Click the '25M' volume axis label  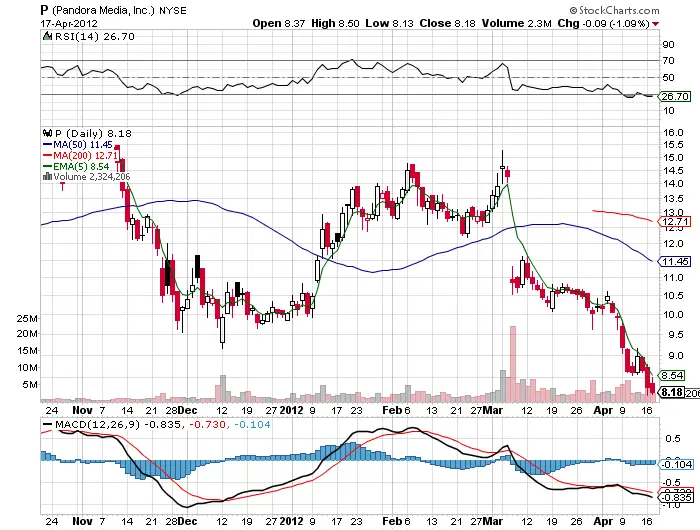(27, 318)
